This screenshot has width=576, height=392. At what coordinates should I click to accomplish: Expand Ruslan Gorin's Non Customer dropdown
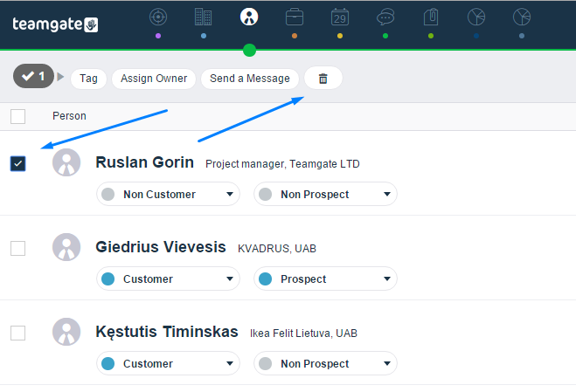168,194
